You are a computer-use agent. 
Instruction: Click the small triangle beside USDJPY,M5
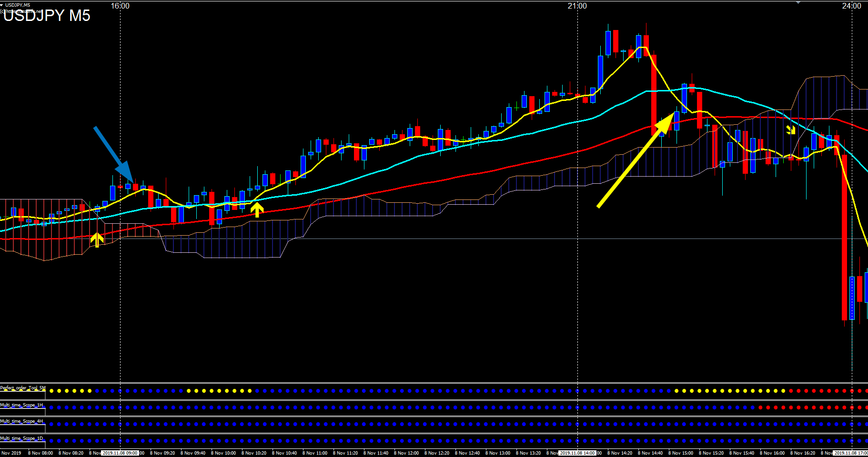[x=2, y=5]
